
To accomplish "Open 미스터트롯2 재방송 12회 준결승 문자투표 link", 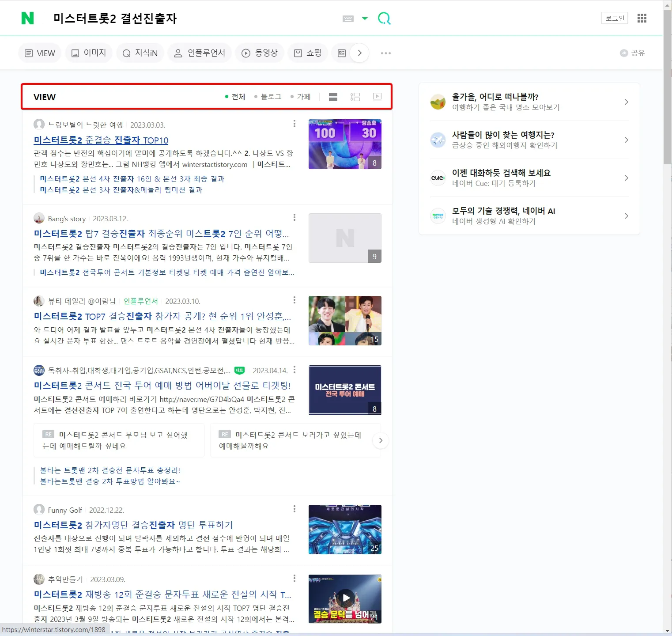I will pos(162,594).
